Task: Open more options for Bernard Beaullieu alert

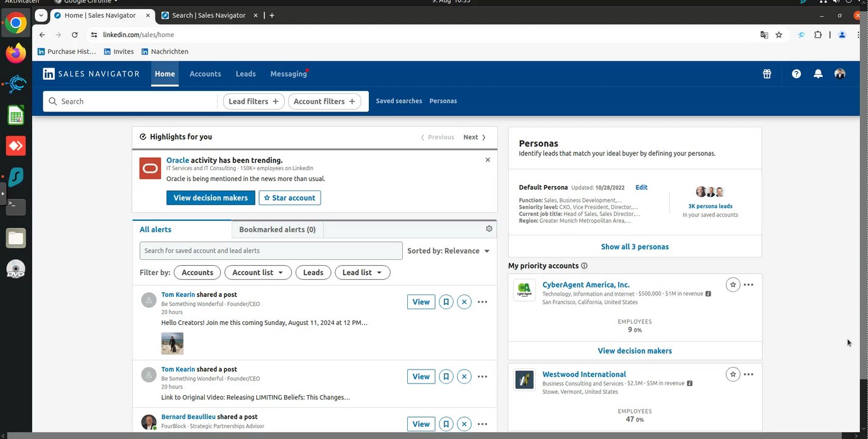Action: (x=482, y=424)
